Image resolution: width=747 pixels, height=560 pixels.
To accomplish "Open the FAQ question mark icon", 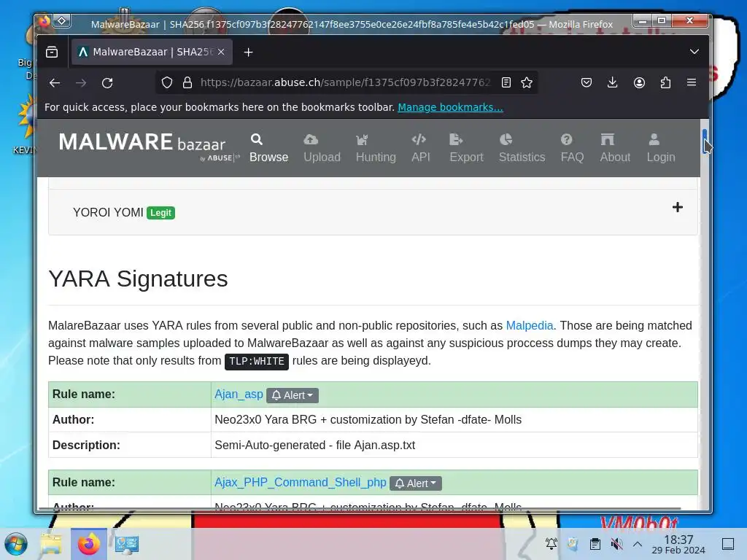I will (566, 139).
